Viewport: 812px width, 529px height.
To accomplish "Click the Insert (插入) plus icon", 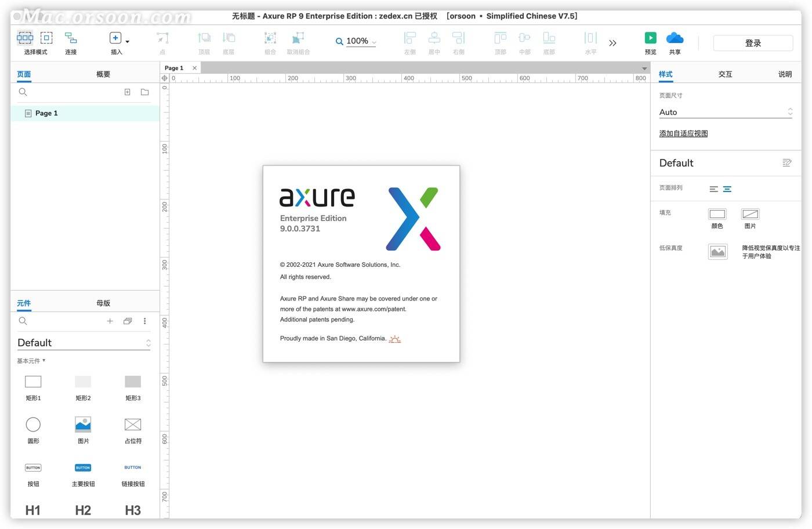I will (115, 38).
